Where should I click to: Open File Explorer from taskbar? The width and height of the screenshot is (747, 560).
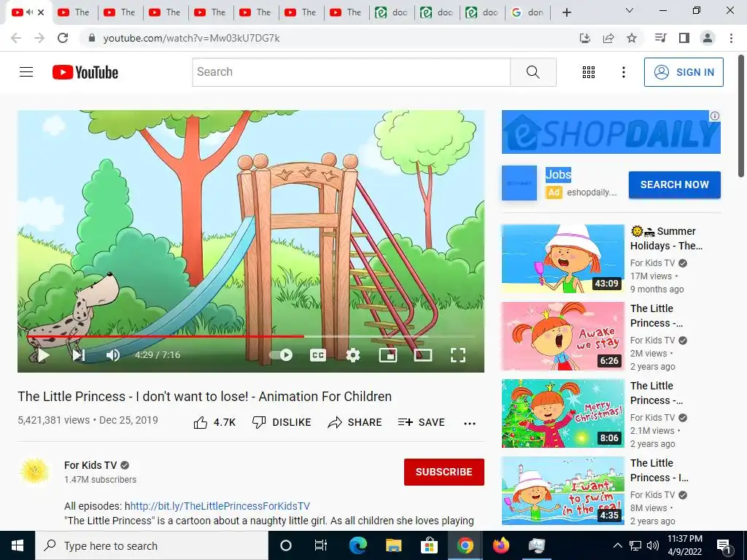click(x=393, y=545)
